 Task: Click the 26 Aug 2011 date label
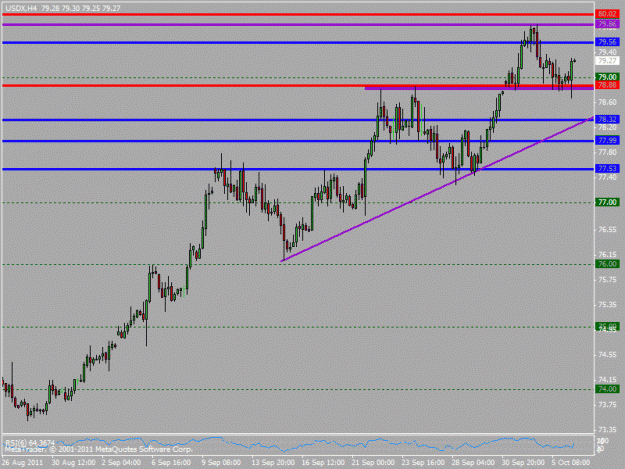click(x=22, y=463)
